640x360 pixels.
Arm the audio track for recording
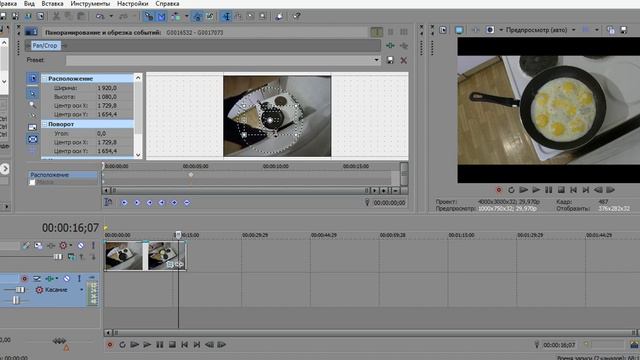tap(24, 278)
